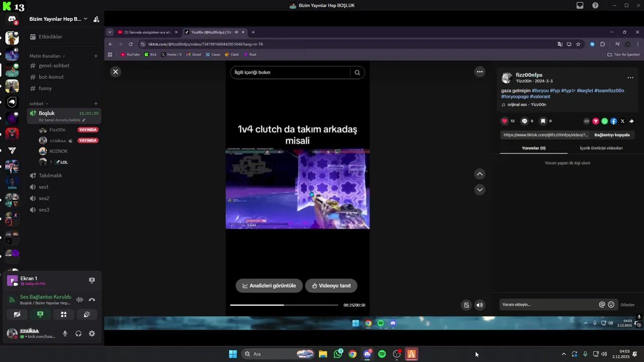Deafen audio with headphones icon
The image size is (644, 362).
[x=78, y=333]
